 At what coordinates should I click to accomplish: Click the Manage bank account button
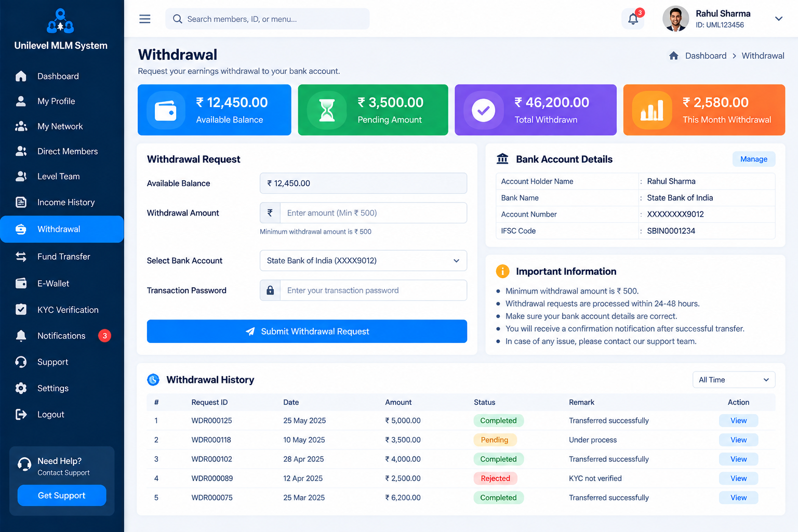click(x=754, y=159)
